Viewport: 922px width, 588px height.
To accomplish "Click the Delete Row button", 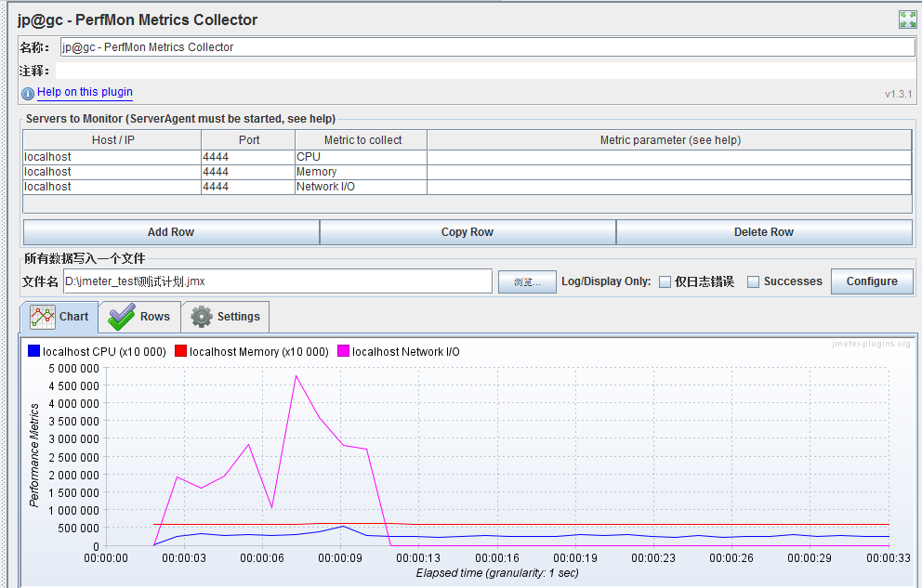I will click(764, 232).
